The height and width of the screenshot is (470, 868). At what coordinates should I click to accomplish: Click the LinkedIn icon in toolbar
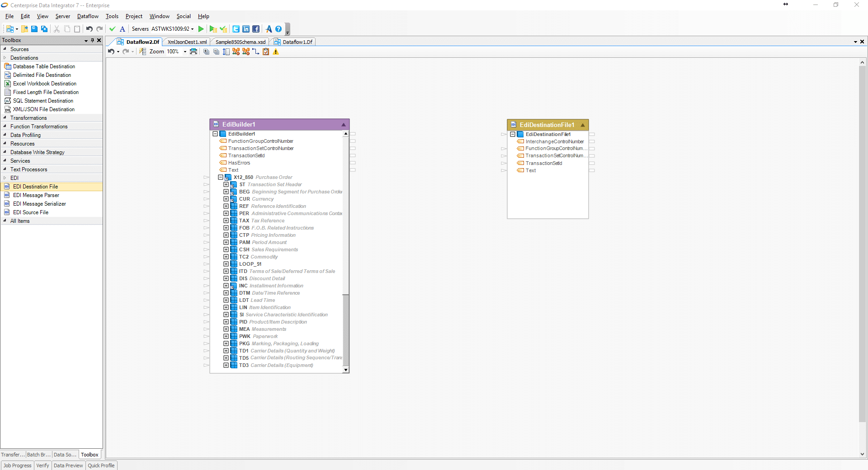[246, 29]
